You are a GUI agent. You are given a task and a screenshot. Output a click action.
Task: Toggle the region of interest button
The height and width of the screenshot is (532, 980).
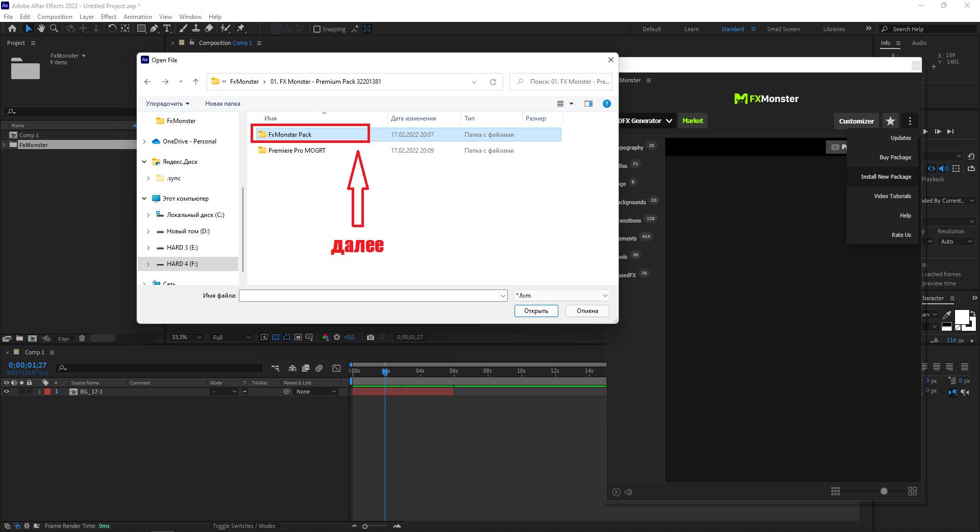point(298,337)
